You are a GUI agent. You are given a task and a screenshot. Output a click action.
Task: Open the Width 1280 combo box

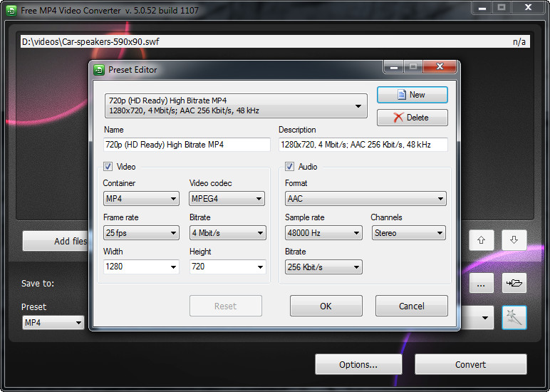141,267
